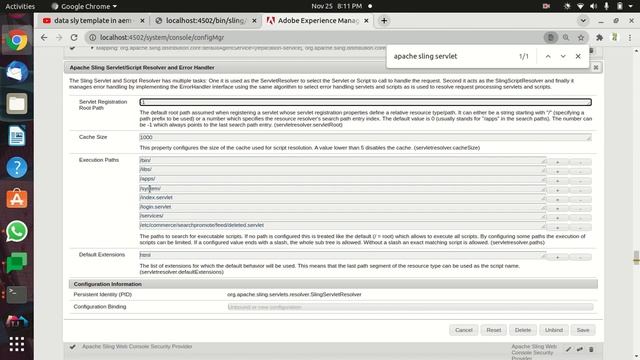Open the green chat app in dock
The height and width of the screenshot is (360, 640).
(17, 262)
